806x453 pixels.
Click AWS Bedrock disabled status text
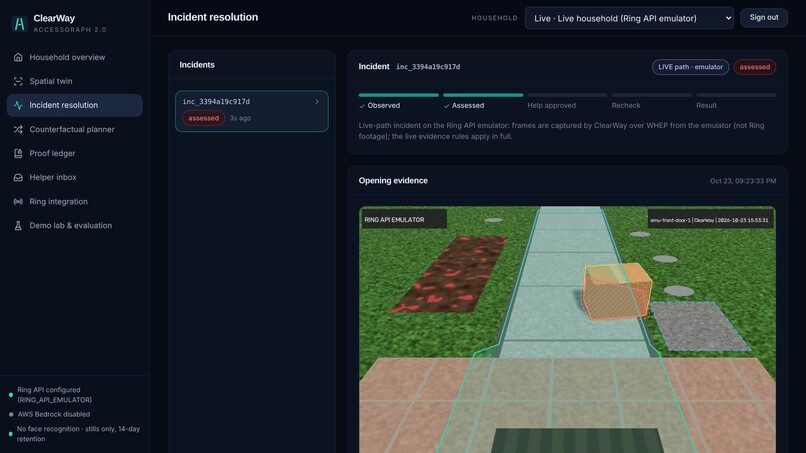[x=53, y=414]
